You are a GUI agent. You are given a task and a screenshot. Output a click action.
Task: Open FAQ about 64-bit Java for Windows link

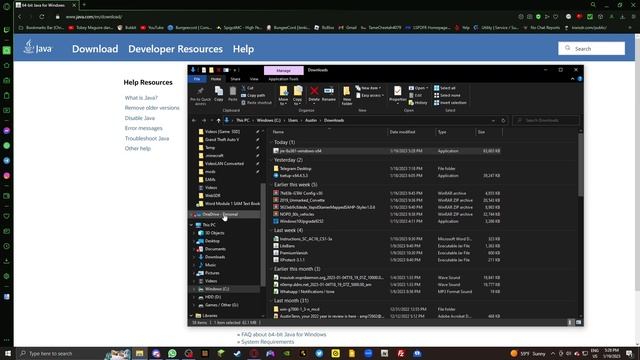(284, 334)
